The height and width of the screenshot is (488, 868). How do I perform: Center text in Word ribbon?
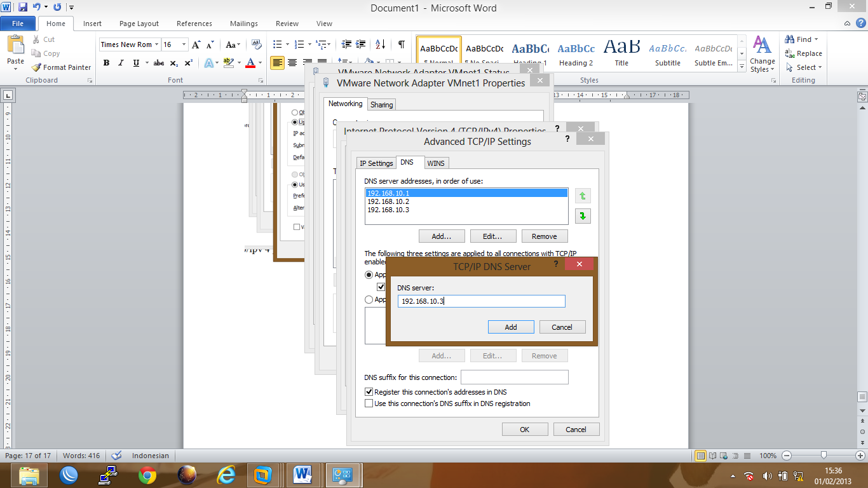coord(292,63)
